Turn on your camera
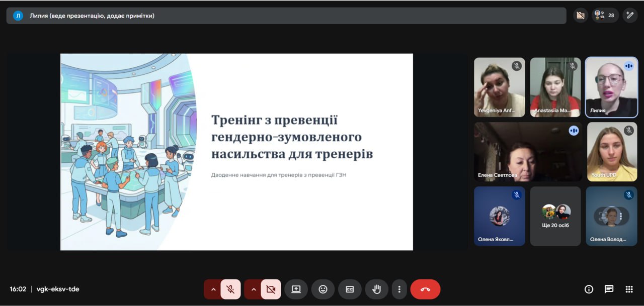Screen dimensions: 644x306 (271, 289)
